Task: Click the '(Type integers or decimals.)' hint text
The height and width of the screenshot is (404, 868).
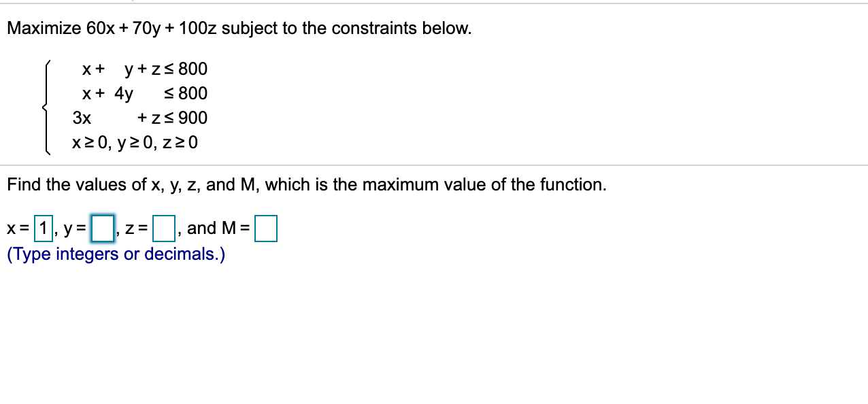Action: [116, 254]
